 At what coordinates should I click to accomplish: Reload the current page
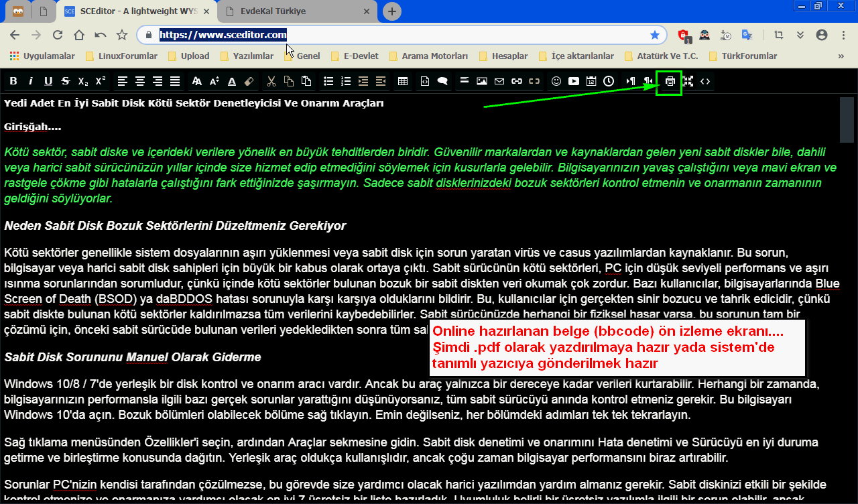click(58, 35)
